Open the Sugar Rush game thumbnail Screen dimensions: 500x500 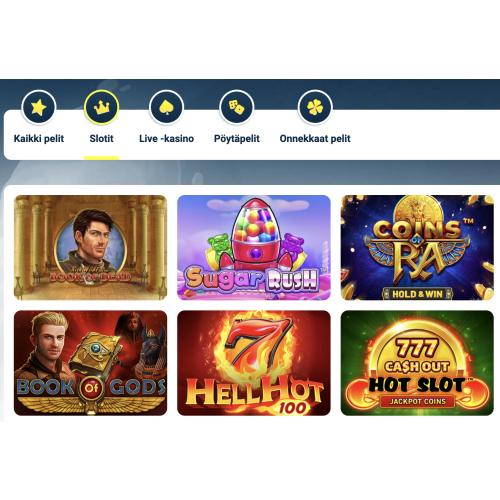[254, 248]
